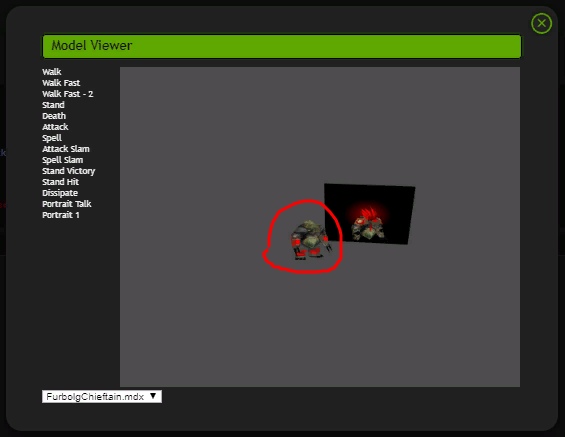Choose the Attack Slam animation
The height and width of the screenshot is (437, 565).
tap(66, 149)
